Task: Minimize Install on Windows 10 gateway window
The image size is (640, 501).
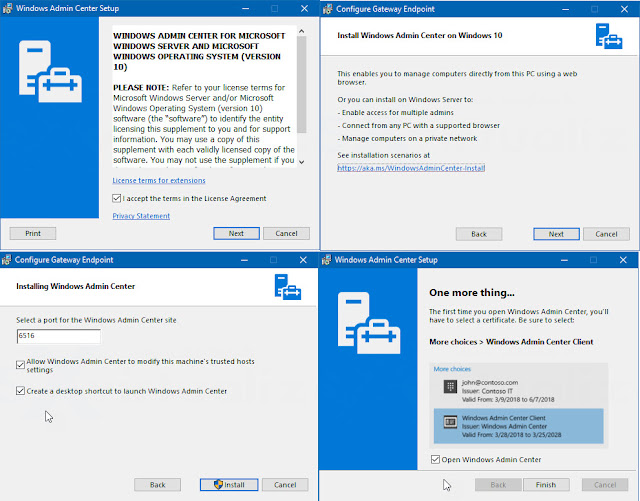Action: pyautogui.click(x=565, y=9)
